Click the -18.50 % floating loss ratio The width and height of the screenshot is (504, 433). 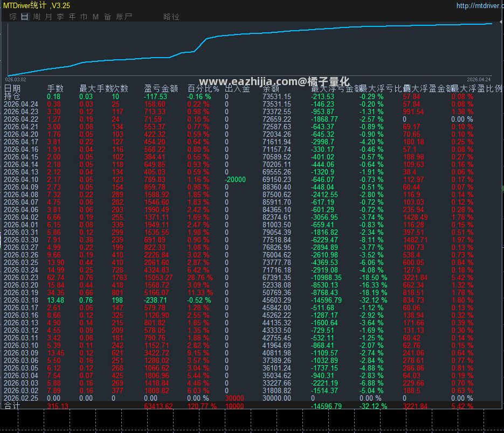click(x=373, y=277)
